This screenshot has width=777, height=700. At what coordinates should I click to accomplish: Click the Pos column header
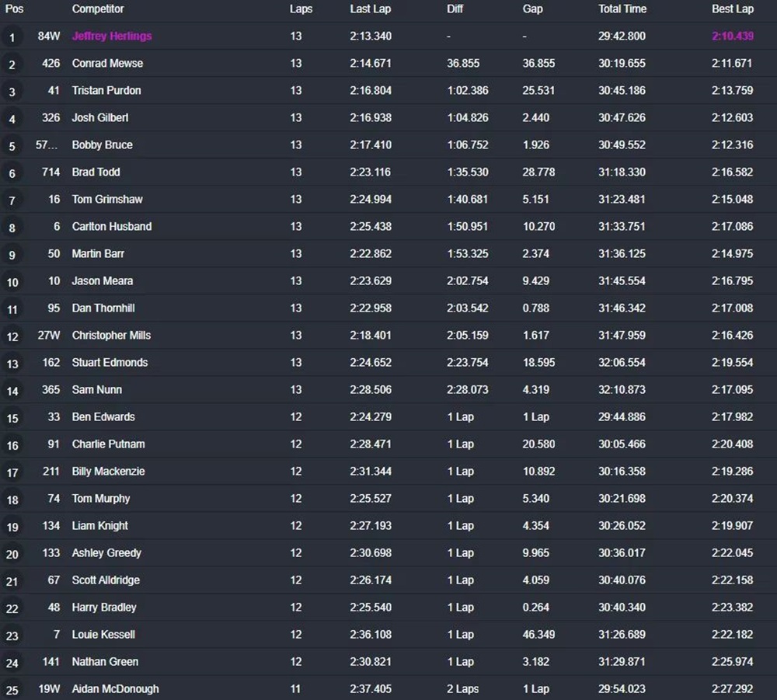tap(14, 9)
